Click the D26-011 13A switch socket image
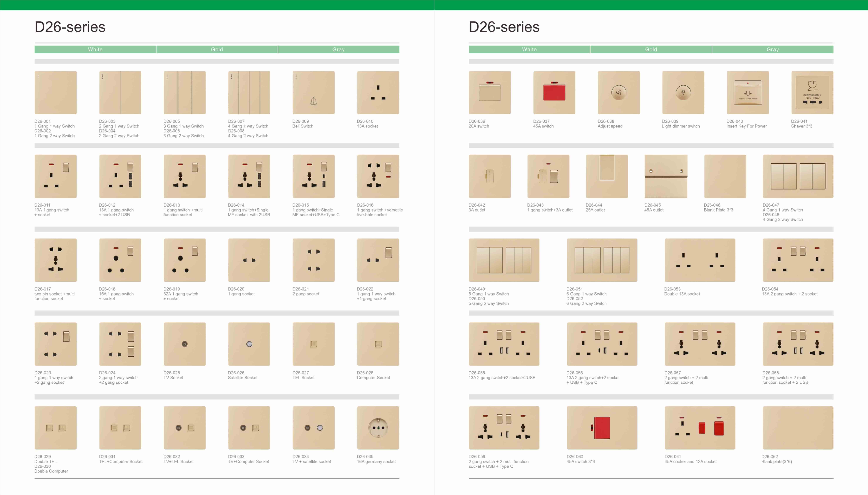The width and height of the screenshot is (868, 495). (55, 176)
